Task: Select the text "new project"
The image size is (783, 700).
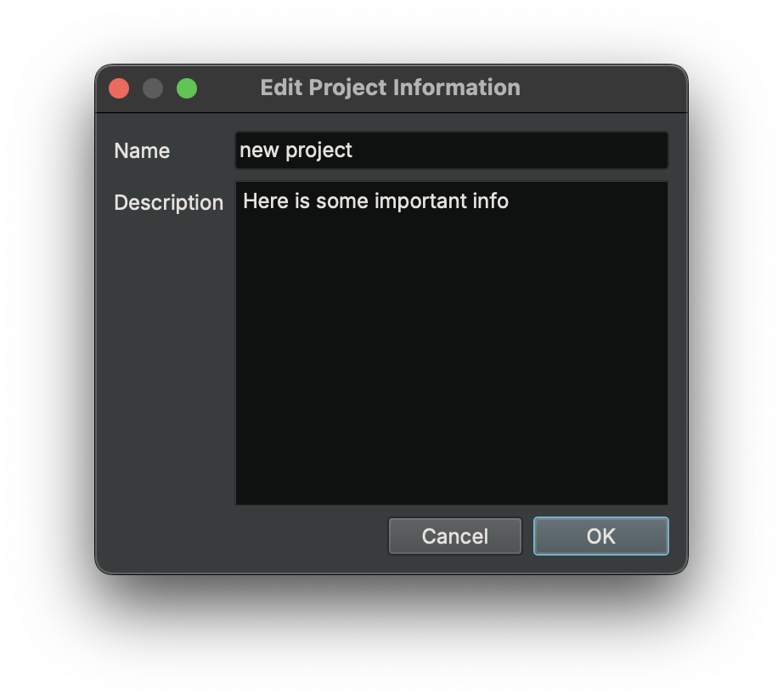Action: click(296, 150)
